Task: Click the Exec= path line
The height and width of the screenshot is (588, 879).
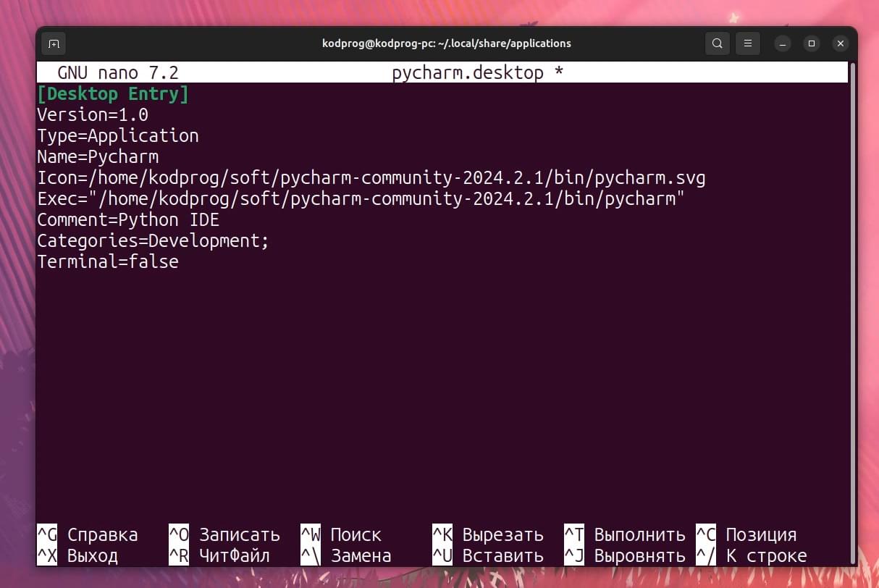Action: tap(361, 199)
